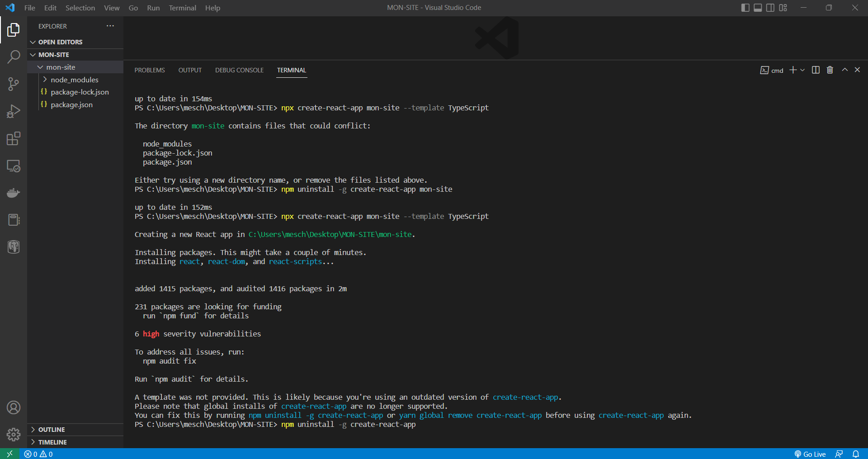Click the VS Code logo in title bar

pos(10,8)
